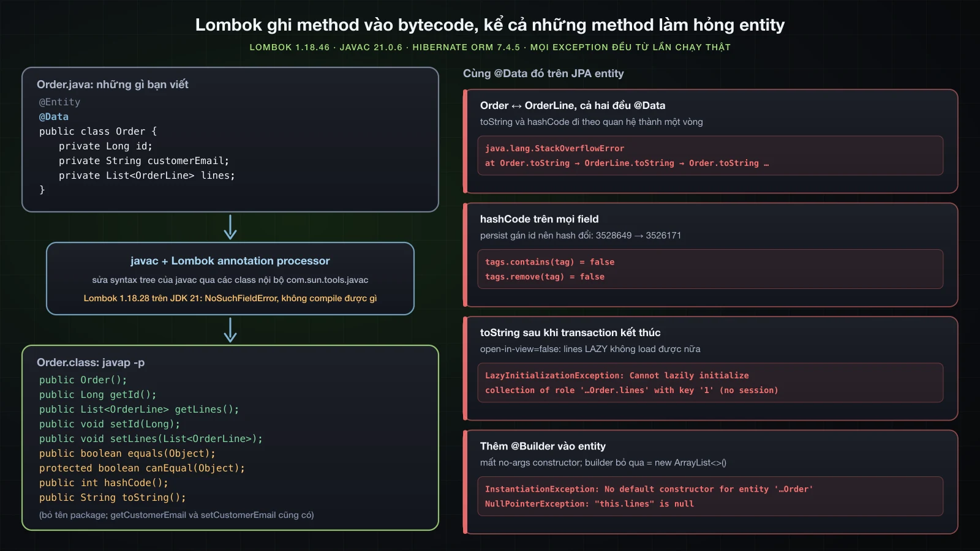980x551 pixels.
Task: Click the line 'InstantiationException: No default constructor'
Action: (649, 489)
